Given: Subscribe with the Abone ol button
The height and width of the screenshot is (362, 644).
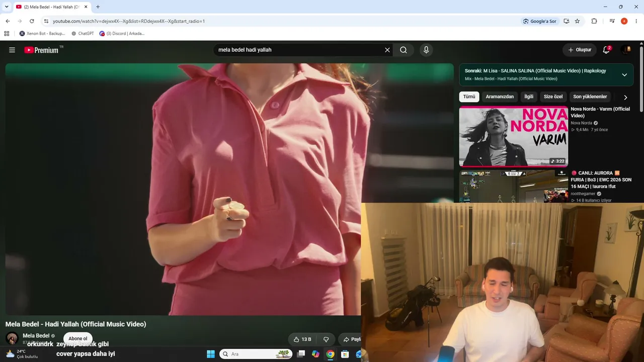Looking at the screenshot, I should [78, 338].
